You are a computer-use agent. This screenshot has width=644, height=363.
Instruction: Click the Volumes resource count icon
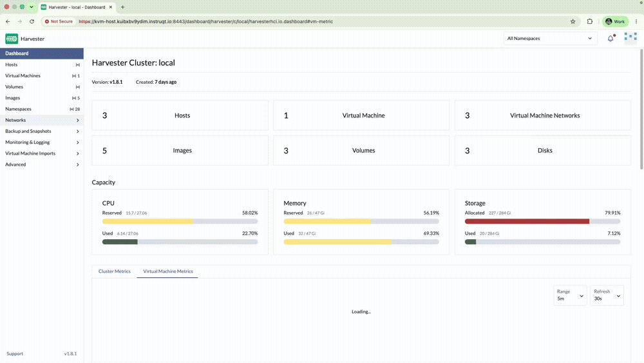78,87
